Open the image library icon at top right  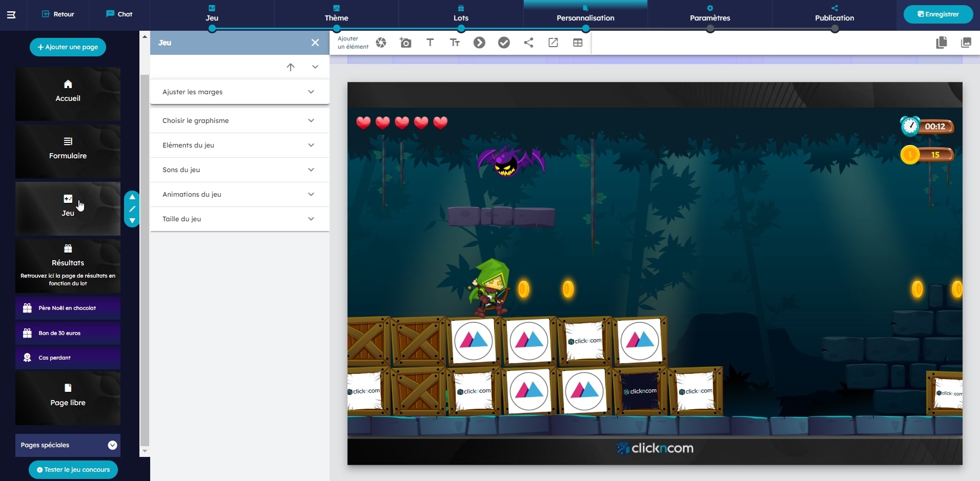point(966,43)
